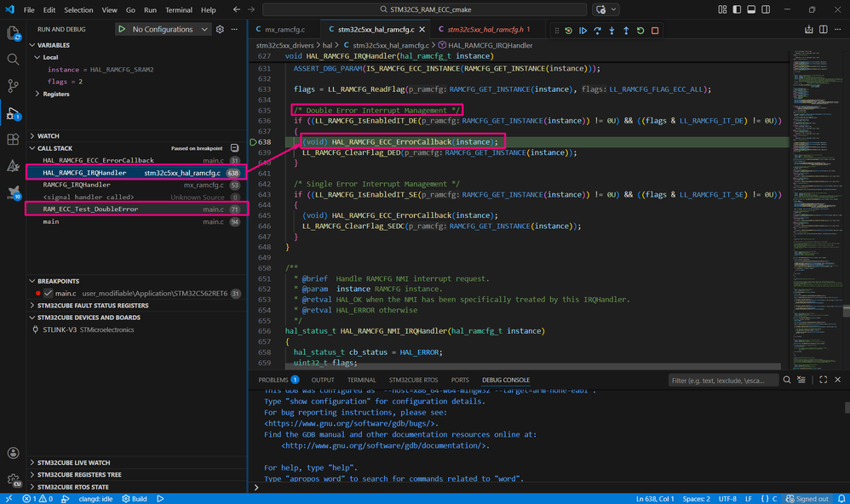This screenshot has height=504, width=850.
Task: Click errors and warnings status indicator
Action: coord(38,499)
